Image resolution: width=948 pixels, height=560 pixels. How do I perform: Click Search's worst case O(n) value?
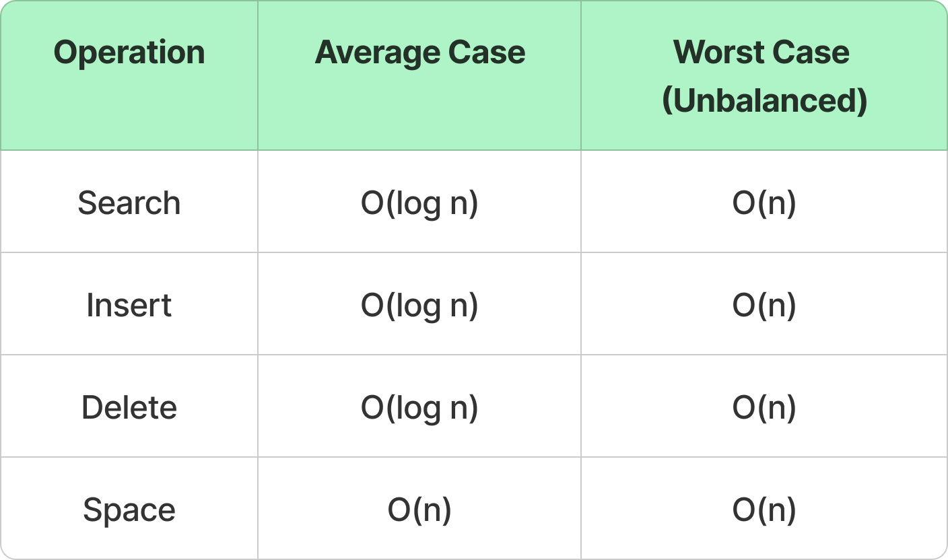[764, 203]
